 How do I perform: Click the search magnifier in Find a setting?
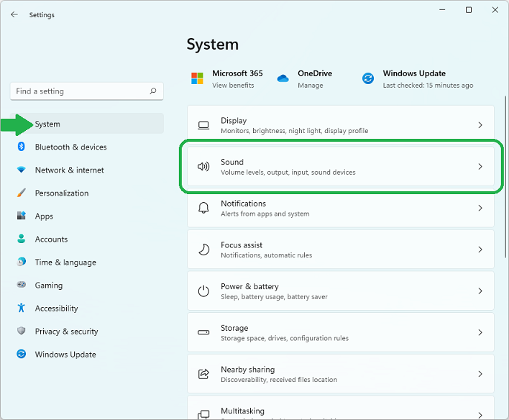(x=153, y=91)
